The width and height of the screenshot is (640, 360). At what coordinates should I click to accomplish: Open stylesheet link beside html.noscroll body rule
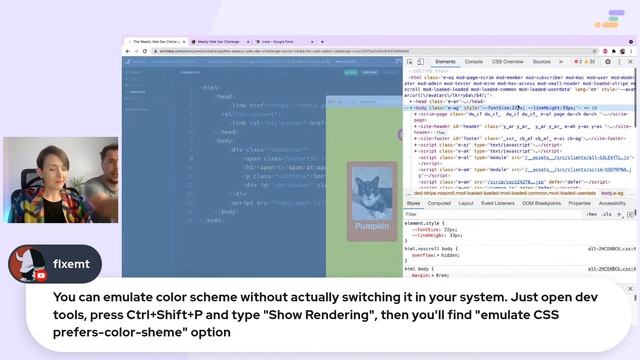[x=611, y=249]
